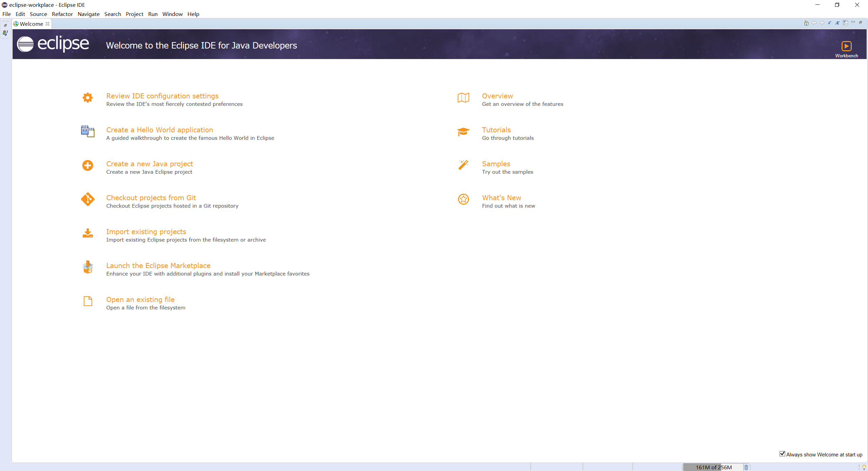Image resolution: width=868 pixels, height=471 pixels.
Task: Magnify font size with large A icon
Action: 837,23
